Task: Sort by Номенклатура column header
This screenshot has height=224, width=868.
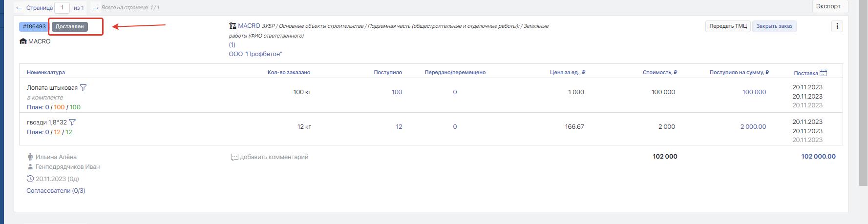Action: (46, 72)
